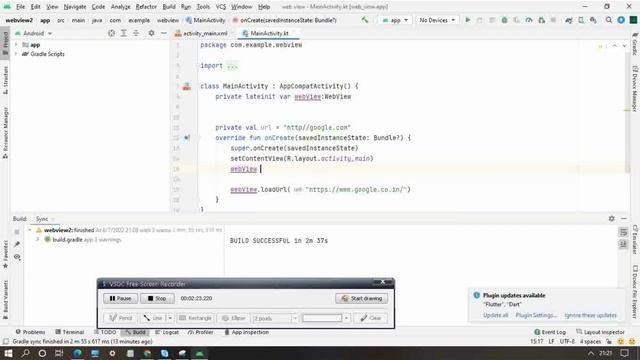The image size is (640, 360).
Task: Open Microsoft Edge from taskbar
Action: click(77, 353)
